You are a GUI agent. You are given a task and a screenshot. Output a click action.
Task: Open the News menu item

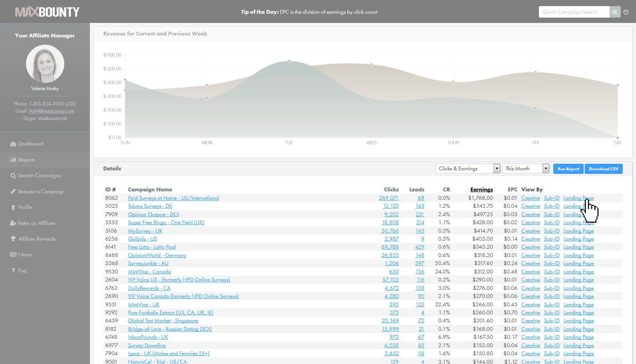(25, 254)
